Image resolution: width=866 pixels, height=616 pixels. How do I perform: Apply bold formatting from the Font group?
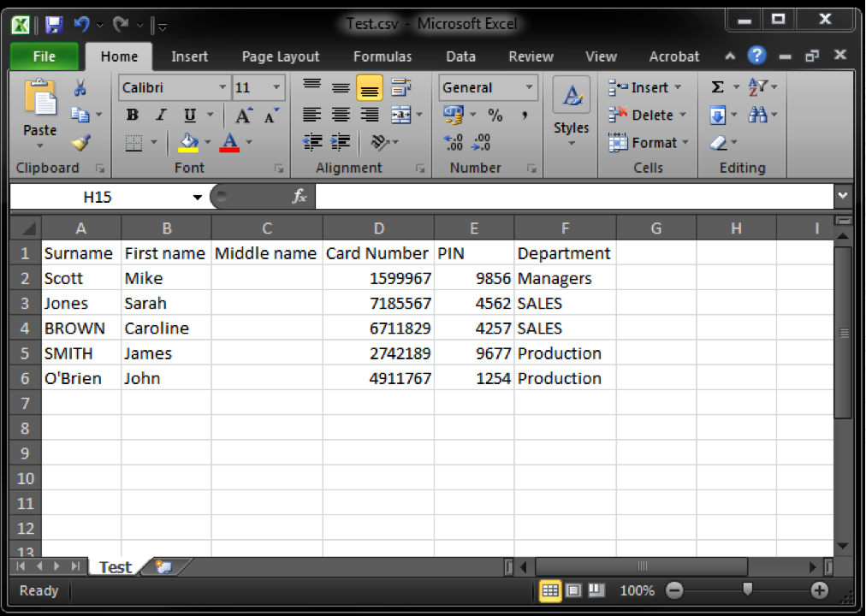tap(132, 115)
